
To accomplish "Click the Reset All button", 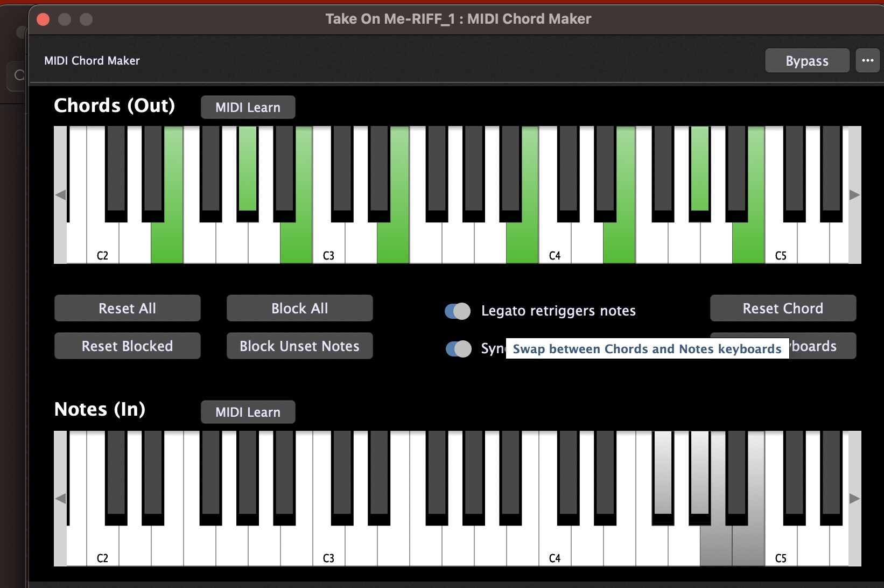I will coord(128,309).
